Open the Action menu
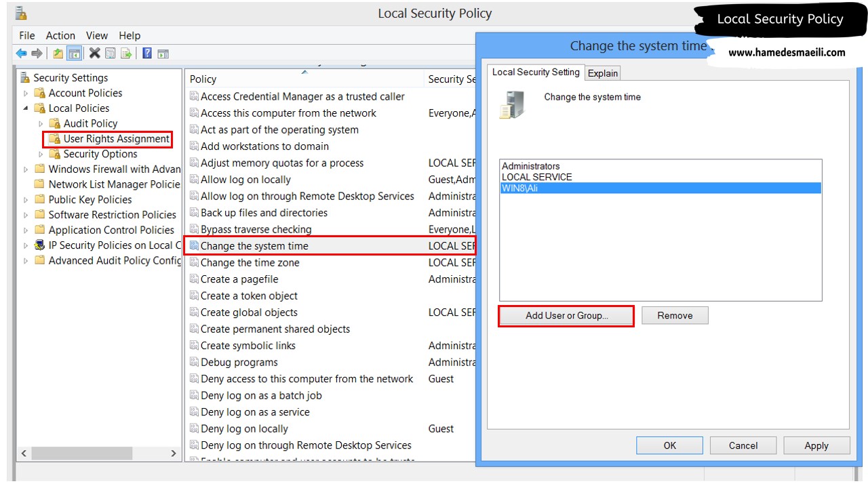868x488 pixels. pyautogui.click(x=60, y=35)
